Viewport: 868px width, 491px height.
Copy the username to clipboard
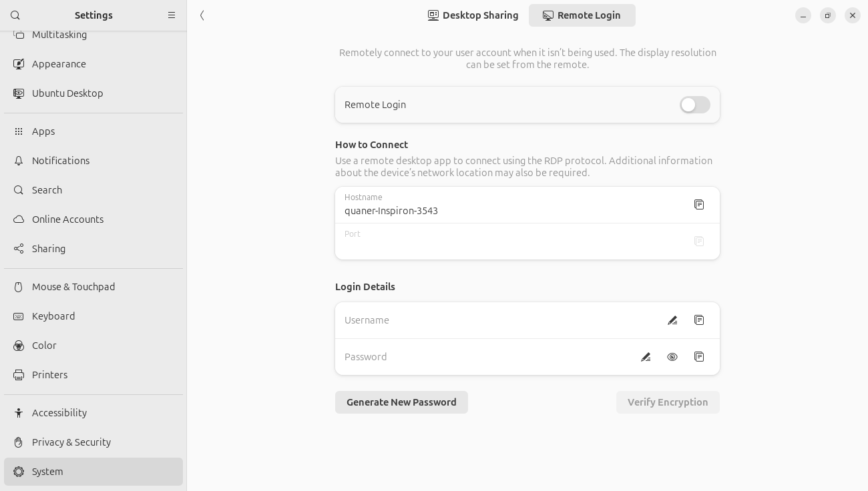coord(699,320)
